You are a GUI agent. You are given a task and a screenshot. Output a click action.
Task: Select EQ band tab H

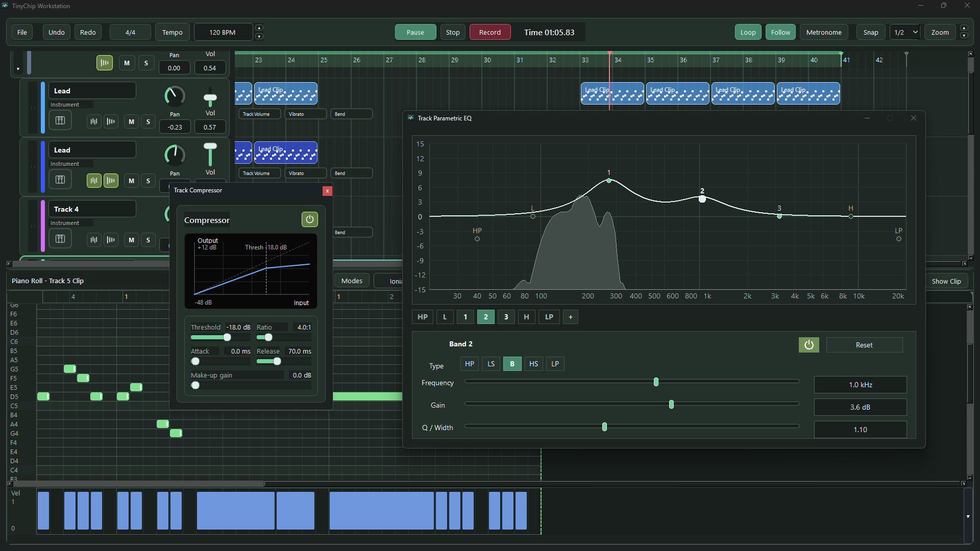526,317
